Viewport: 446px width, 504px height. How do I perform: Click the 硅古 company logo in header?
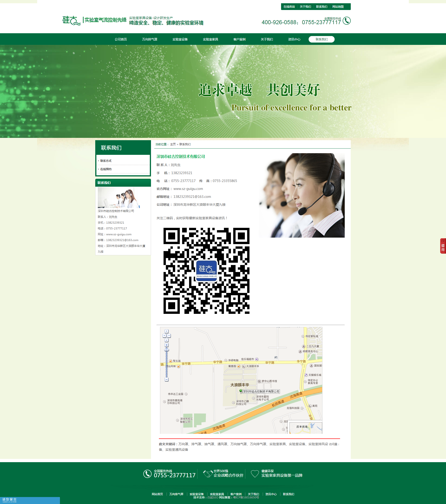click(x=72, y=20)
